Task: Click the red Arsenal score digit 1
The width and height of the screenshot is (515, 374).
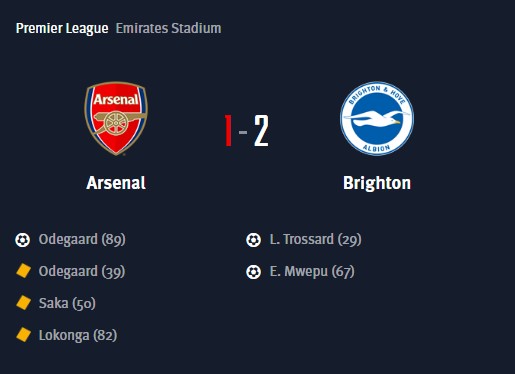Action: [x=228, y=131]
